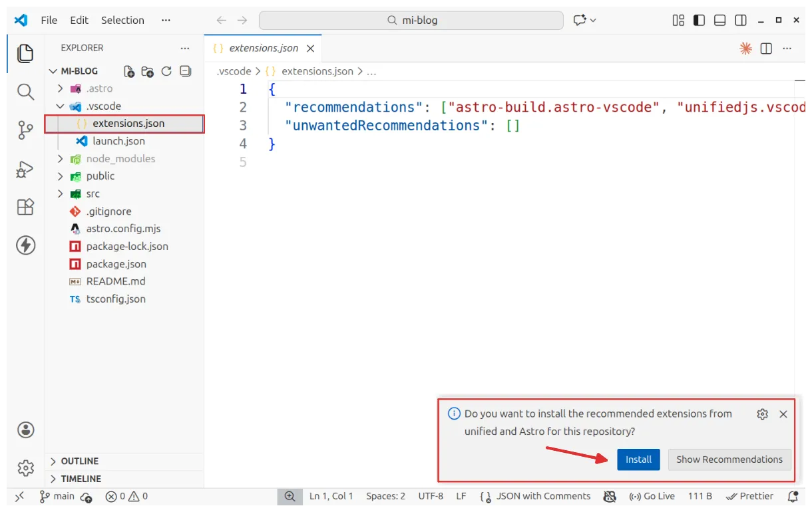This screenshot has width=812, height=512.
Task: Click the mi-blog command center search box
Action: tap(411, 20)
